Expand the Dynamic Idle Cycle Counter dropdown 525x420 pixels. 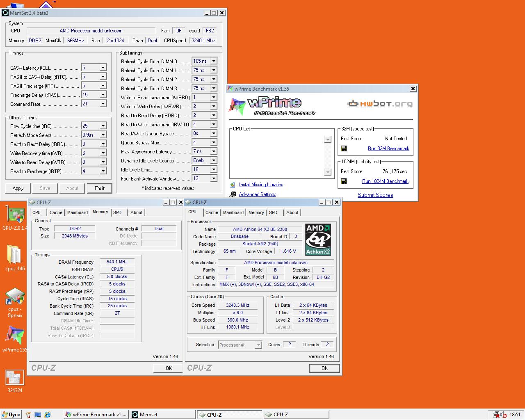[214, 160]
